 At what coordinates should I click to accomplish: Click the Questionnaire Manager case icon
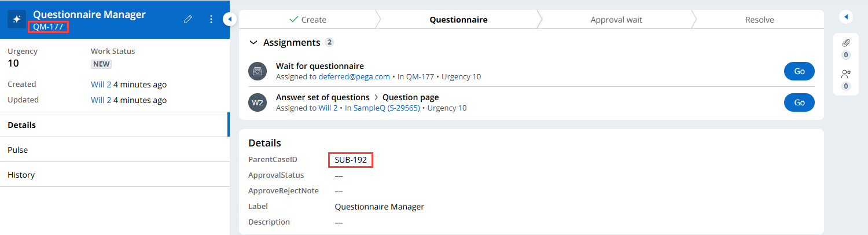(17, 19)
